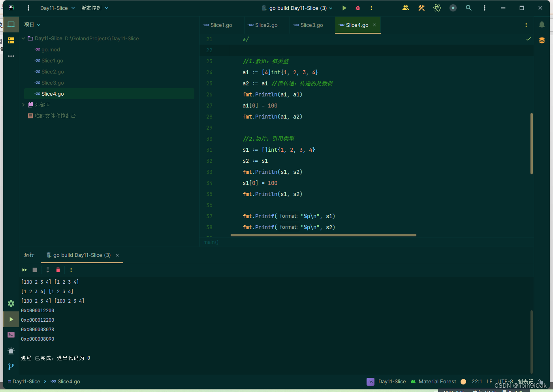Click the orange theme accent circle

click(x=463, y=381)
